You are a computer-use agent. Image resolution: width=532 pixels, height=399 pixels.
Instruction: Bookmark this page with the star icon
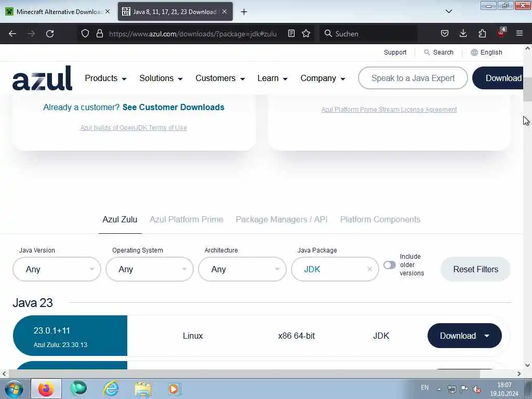[x=306, y=33]
